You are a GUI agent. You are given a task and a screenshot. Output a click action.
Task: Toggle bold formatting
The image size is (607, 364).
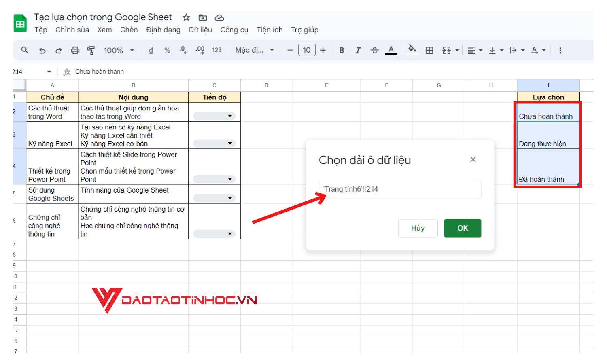(341, 50)
